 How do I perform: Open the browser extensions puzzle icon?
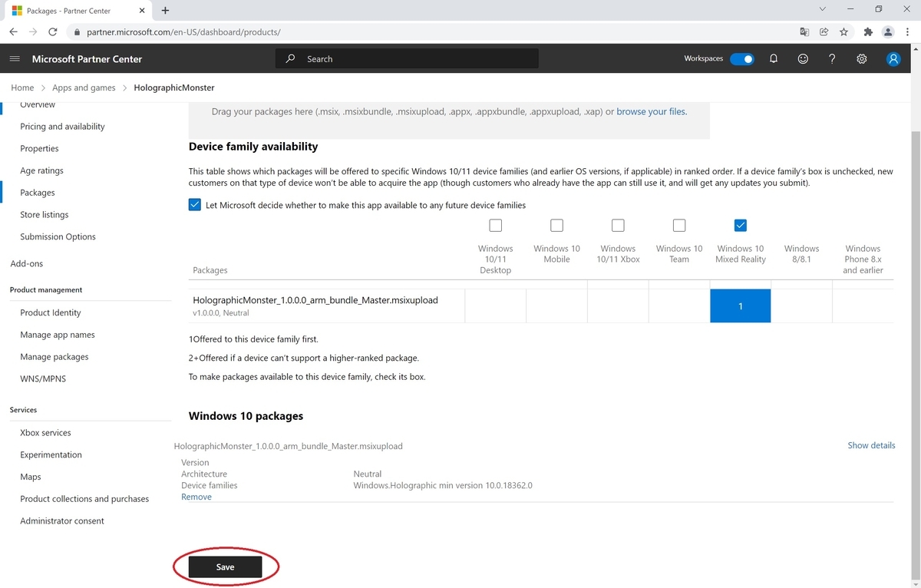pyautogui.click(x=868, y=32)
